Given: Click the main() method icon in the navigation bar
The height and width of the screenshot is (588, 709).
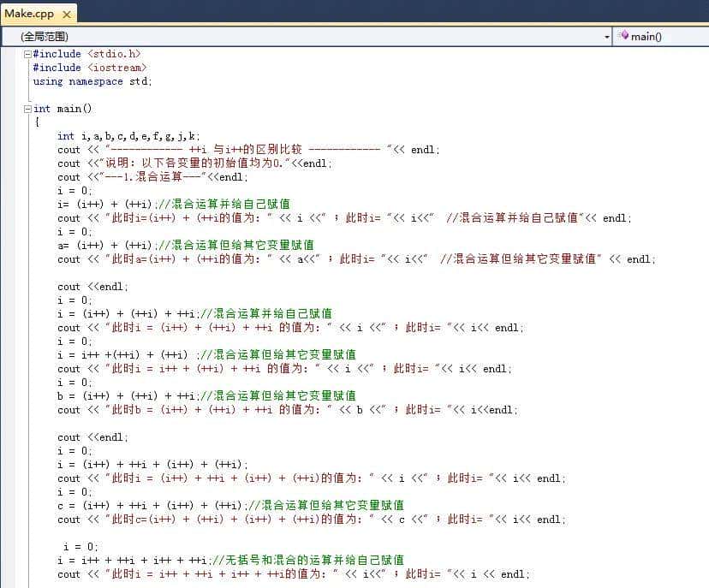Looking at the screenshot, I should (x=623, y=36).
